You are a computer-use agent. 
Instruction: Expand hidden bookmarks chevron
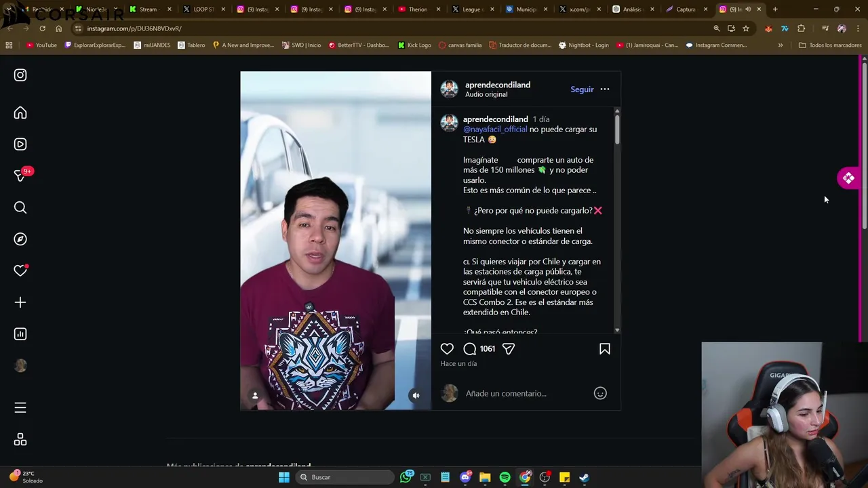[781, 45]
